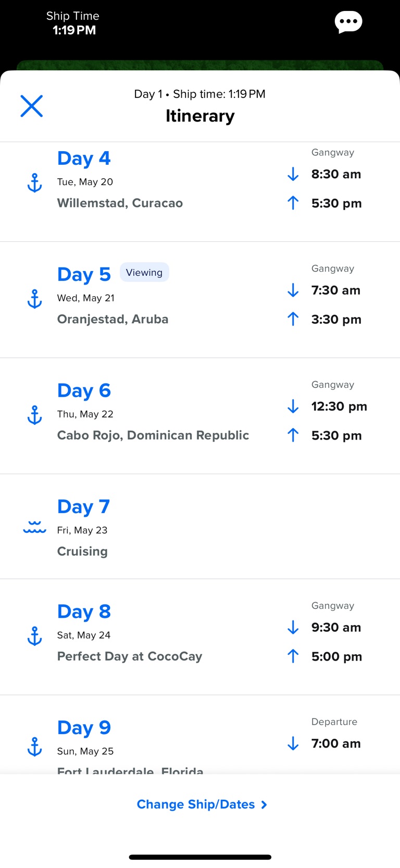
Task: Tap the Ship Time display at the top
Action: click(73, 23)
